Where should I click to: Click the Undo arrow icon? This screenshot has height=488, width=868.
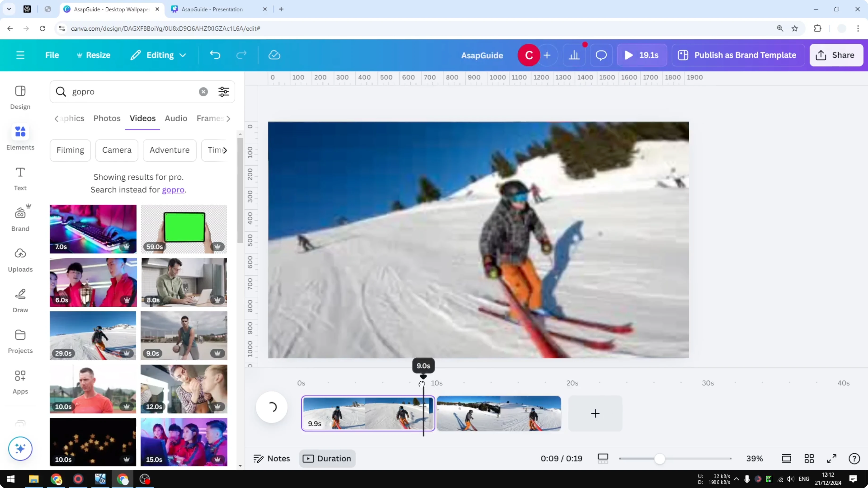(x=215, y=55)
